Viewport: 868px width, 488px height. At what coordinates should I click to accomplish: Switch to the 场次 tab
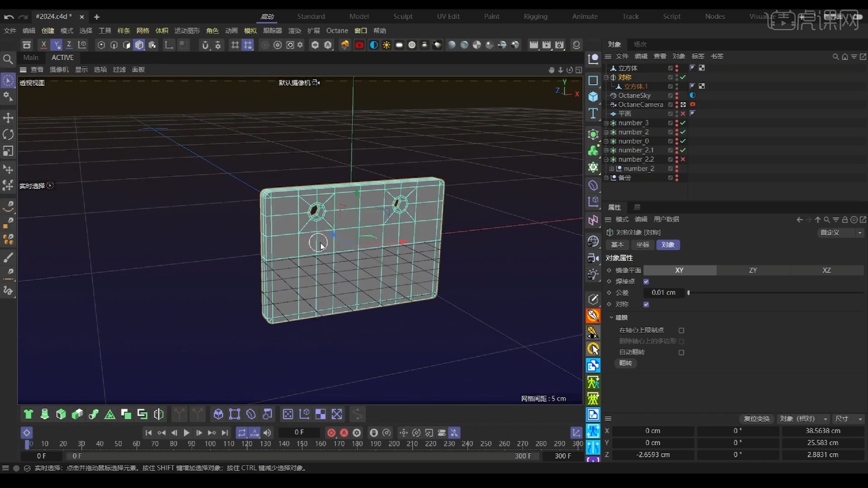click(640, 44)
